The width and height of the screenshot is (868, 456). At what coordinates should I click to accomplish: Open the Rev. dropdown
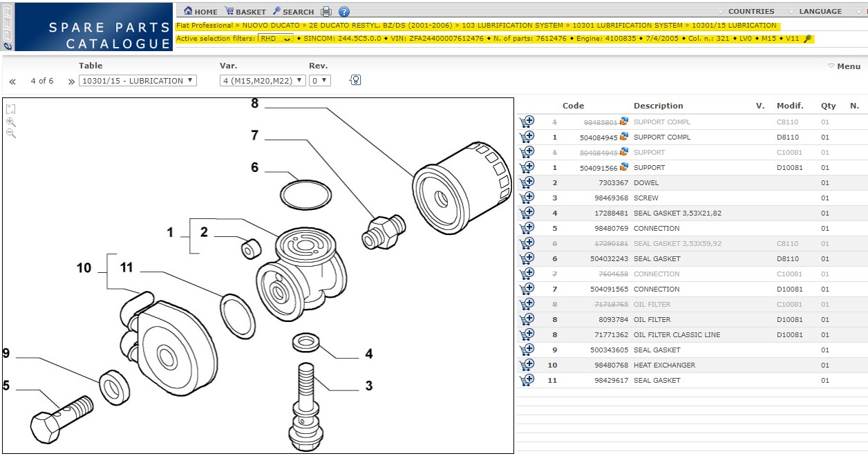click(320, 81)
